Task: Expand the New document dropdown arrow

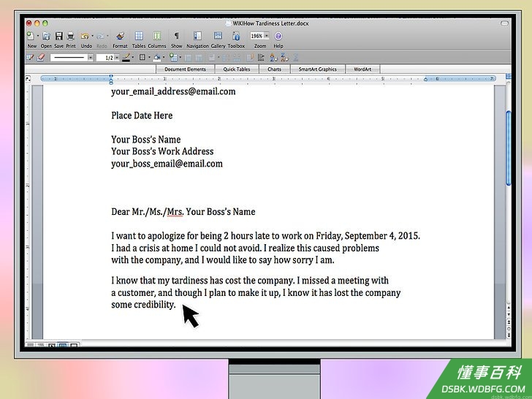Action: 38,36
